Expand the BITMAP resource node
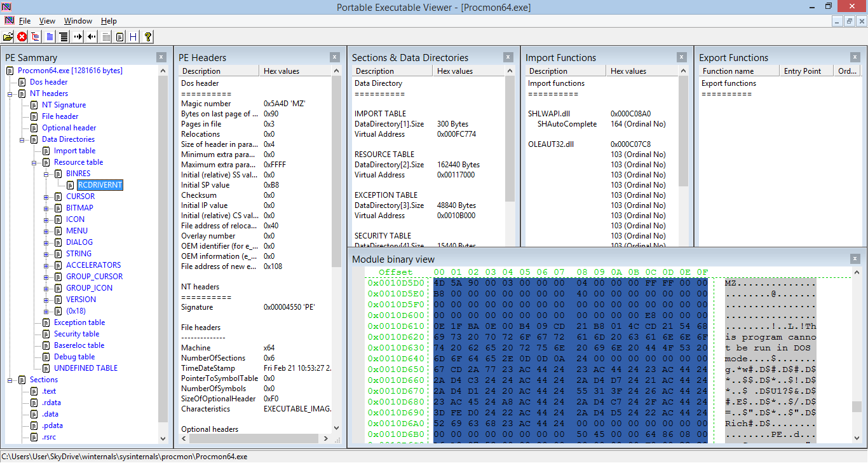The height and width of the screenshot is (463, 868). point(46,208)
